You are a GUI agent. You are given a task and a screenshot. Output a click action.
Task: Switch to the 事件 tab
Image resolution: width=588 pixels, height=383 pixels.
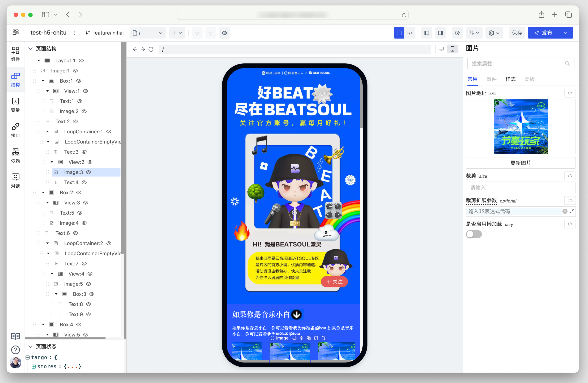click(491, 79)
